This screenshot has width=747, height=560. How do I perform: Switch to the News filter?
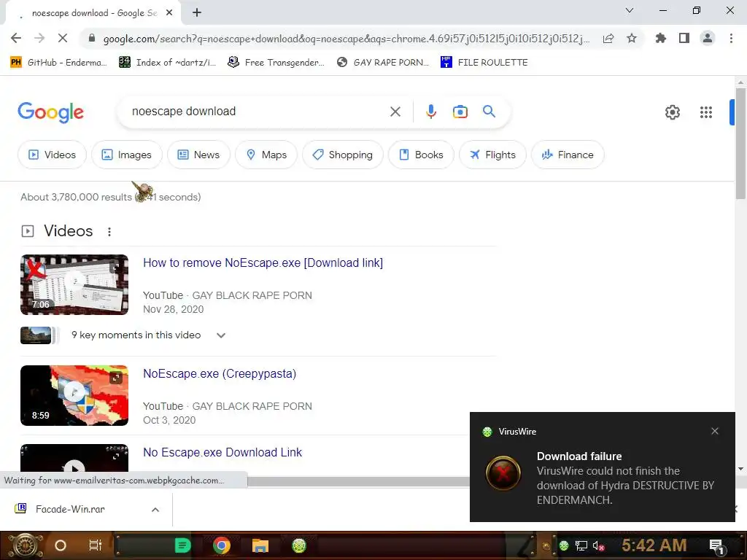198,155
